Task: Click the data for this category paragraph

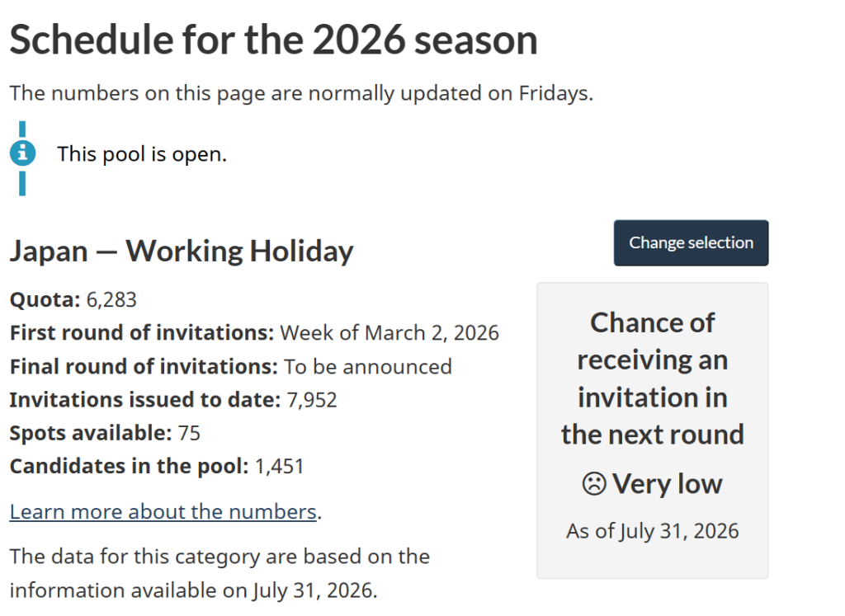Action: coord(220,573)
